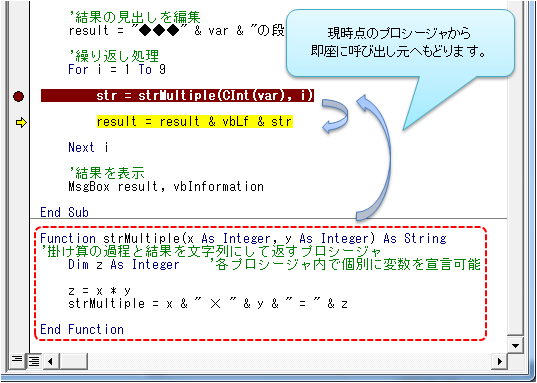The height and width of the screenshot is (383, 537).
Task: Click the vertical scrollbar down arrow
Action: [x=515, y=345]
